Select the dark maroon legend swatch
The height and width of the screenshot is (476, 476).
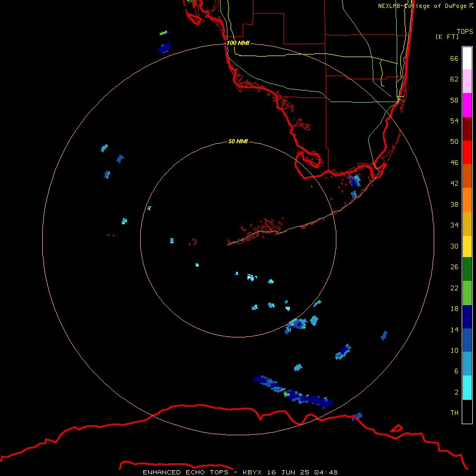pos(467,129)
